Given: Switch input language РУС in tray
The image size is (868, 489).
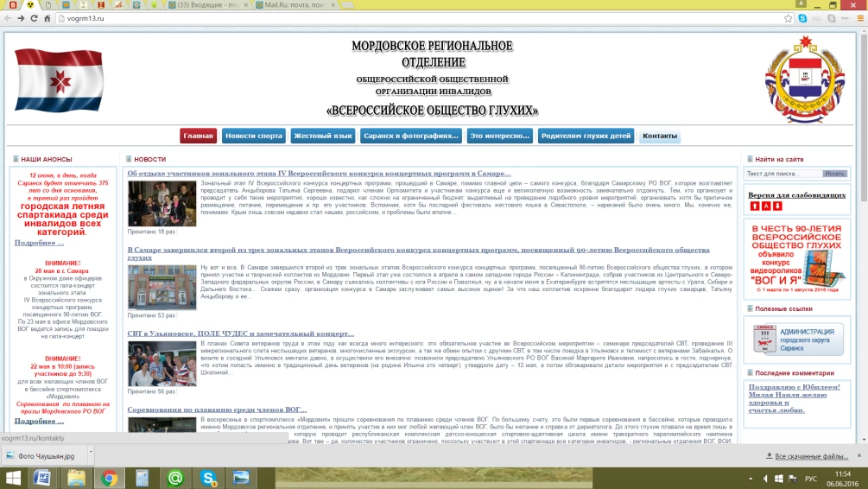Looking at the screenshot, I should 810,479.
